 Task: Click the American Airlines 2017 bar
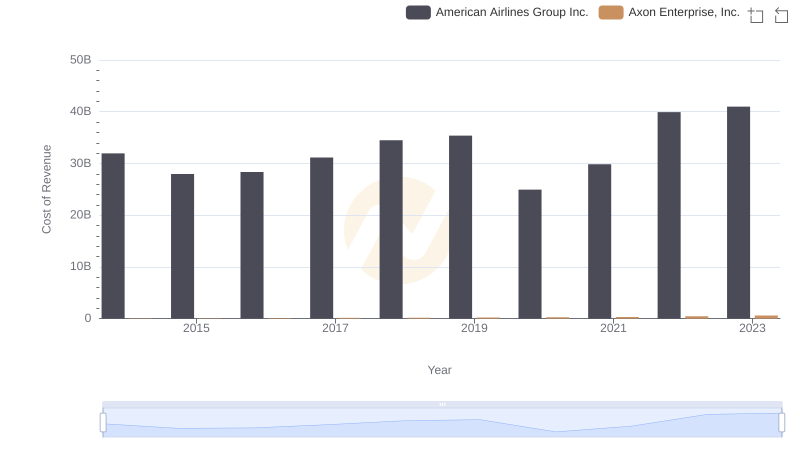(x=321, y=238)
